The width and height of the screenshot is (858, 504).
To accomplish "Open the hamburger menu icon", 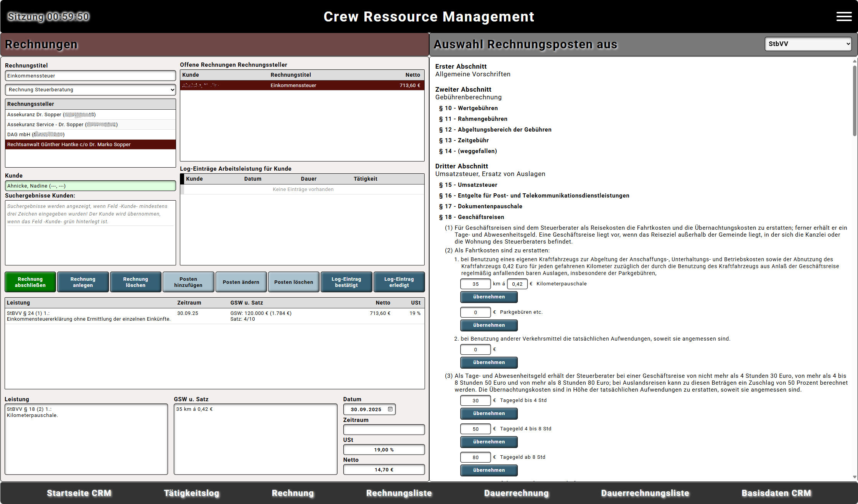I will click(844, 16).
